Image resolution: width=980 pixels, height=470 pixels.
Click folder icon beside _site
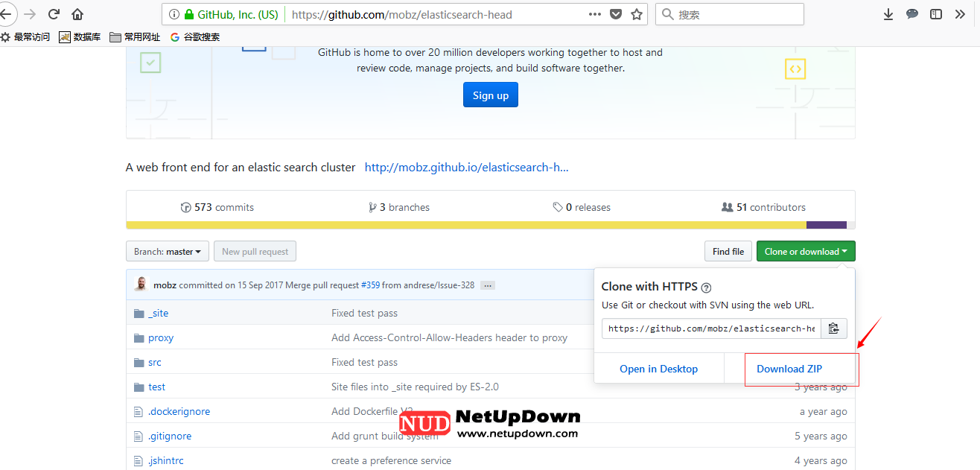tap(139, 314)
